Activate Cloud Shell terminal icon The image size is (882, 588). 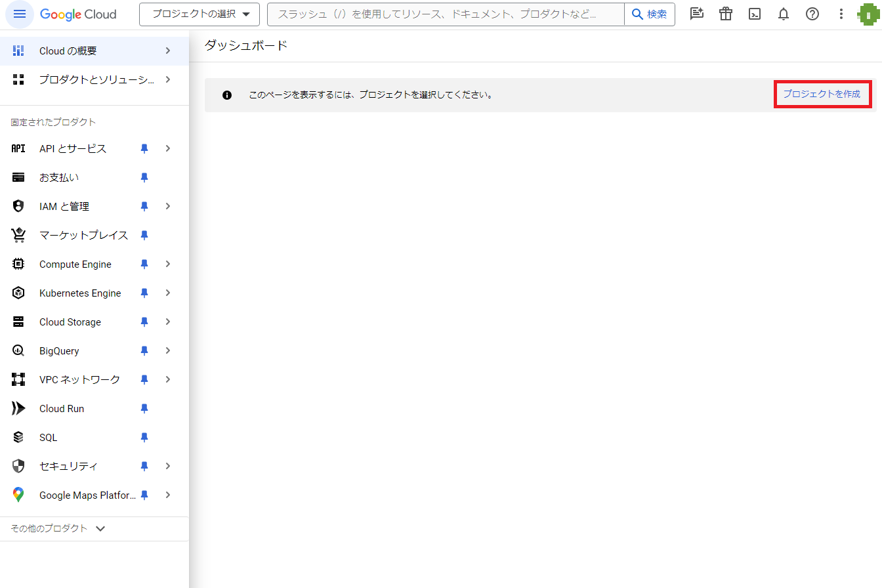[x=755, y=14]
